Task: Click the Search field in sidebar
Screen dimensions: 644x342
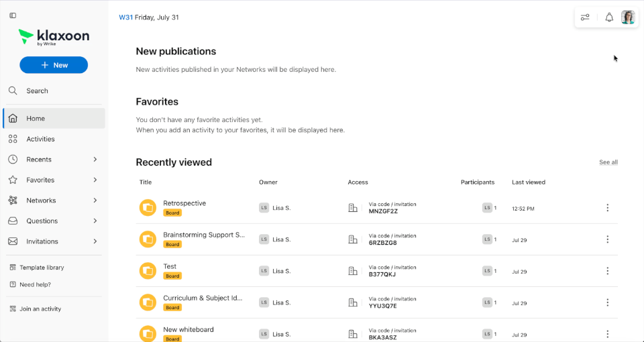Action: coord(54,91)
